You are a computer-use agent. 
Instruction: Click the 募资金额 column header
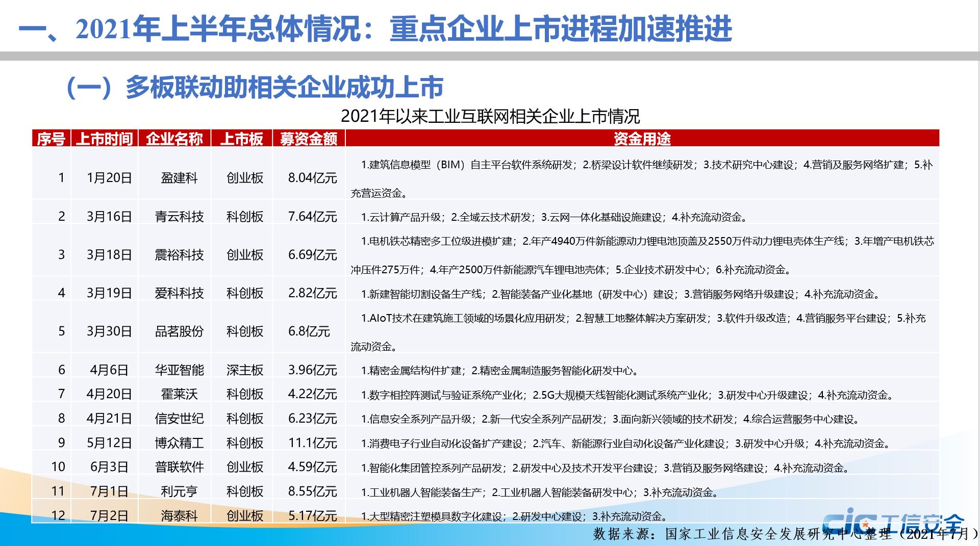pos(309,139)
